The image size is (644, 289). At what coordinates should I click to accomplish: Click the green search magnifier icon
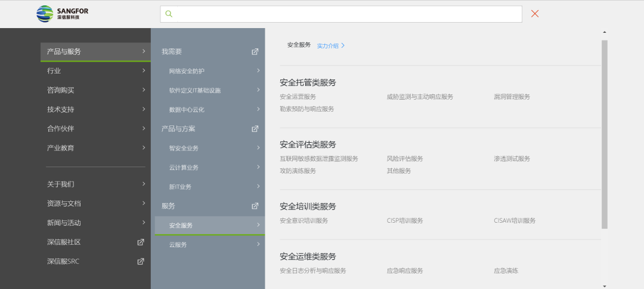(x=169, y=14)
